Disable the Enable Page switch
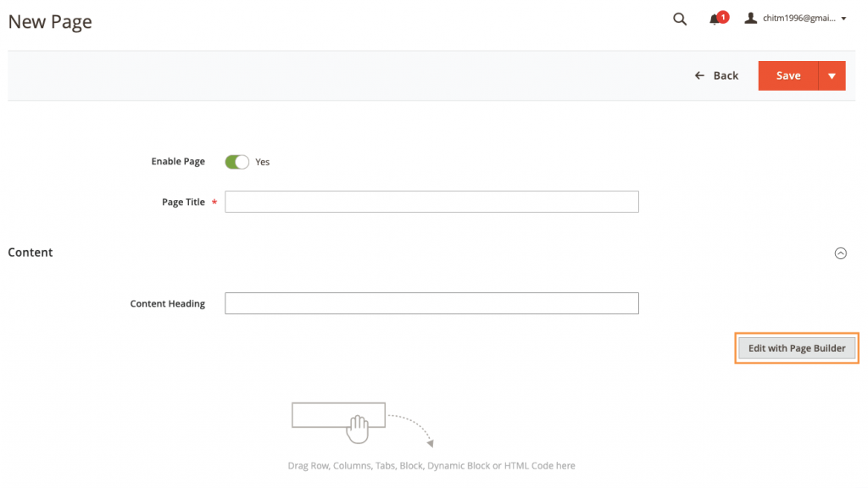 (x=236, y=162)
